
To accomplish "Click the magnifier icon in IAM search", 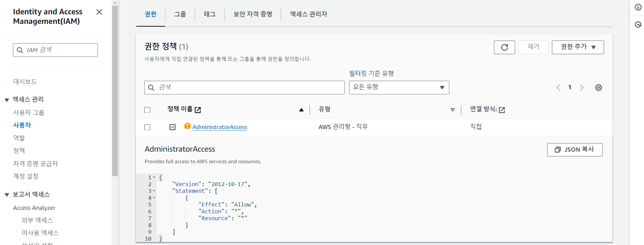I will pyautogui.click(x=20, y=50).
